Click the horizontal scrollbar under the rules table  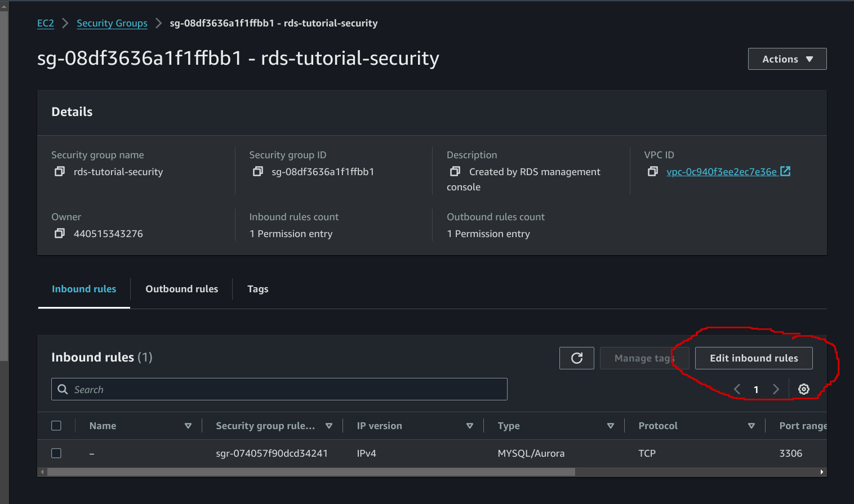[311, 472]
